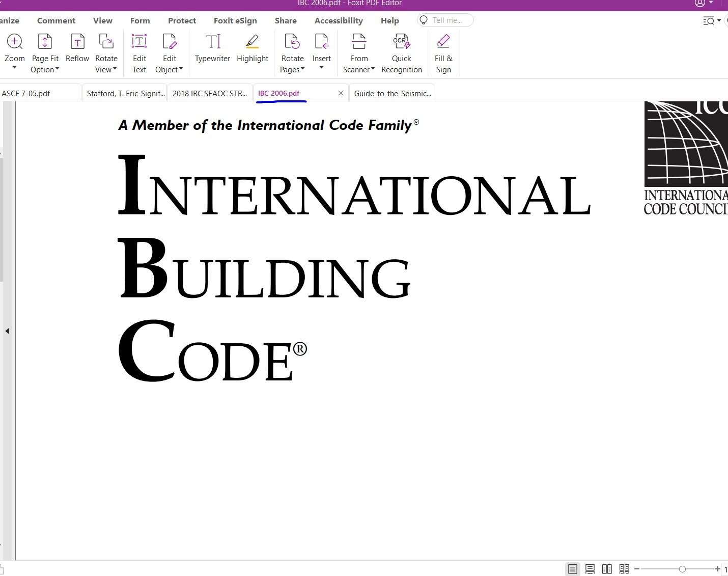Expand the Edit Object arrow

point(181,69)
